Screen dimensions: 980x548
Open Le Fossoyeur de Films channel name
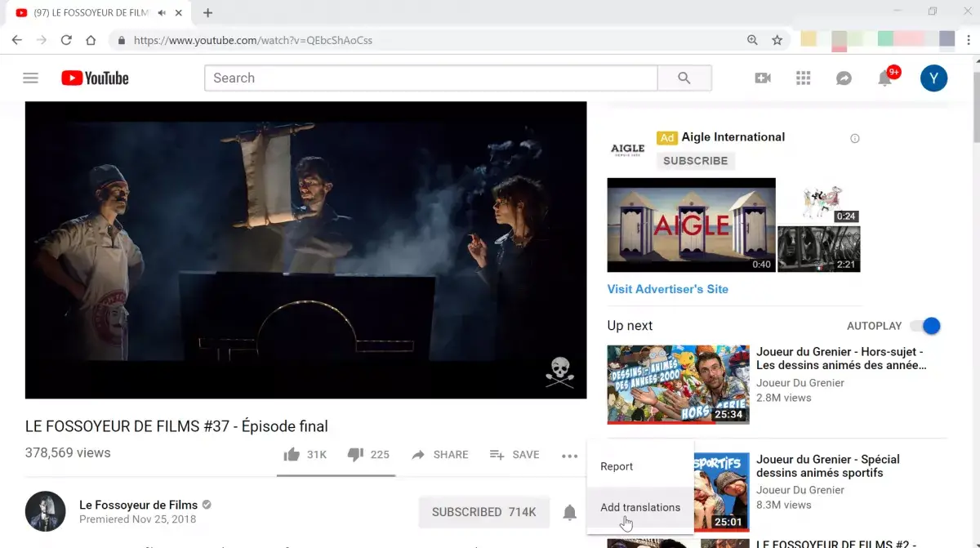(x=138, y=505)
